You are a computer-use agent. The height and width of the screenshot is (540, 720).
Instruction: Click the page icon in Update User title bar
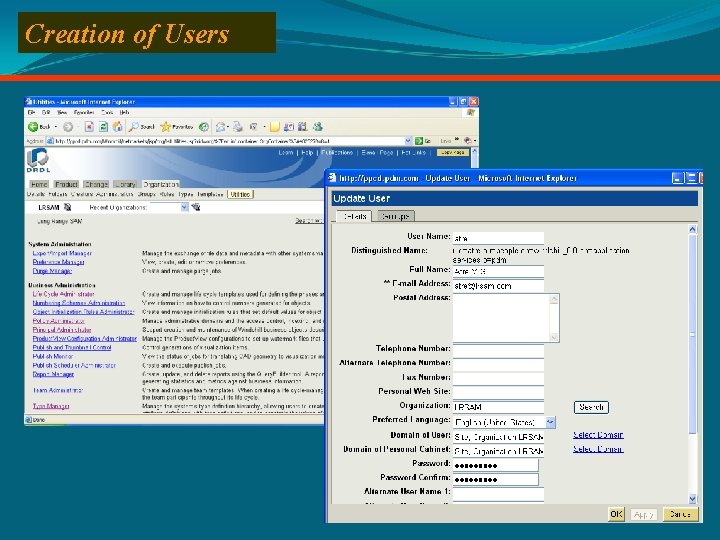click(332, 178)
